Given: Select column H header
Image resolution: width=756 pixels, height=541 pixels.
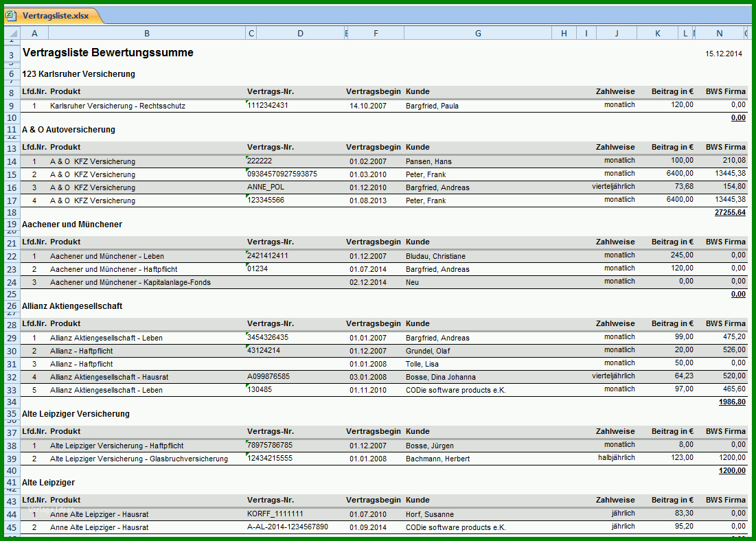Looking at the screenshot, I should tap(564, 33).
